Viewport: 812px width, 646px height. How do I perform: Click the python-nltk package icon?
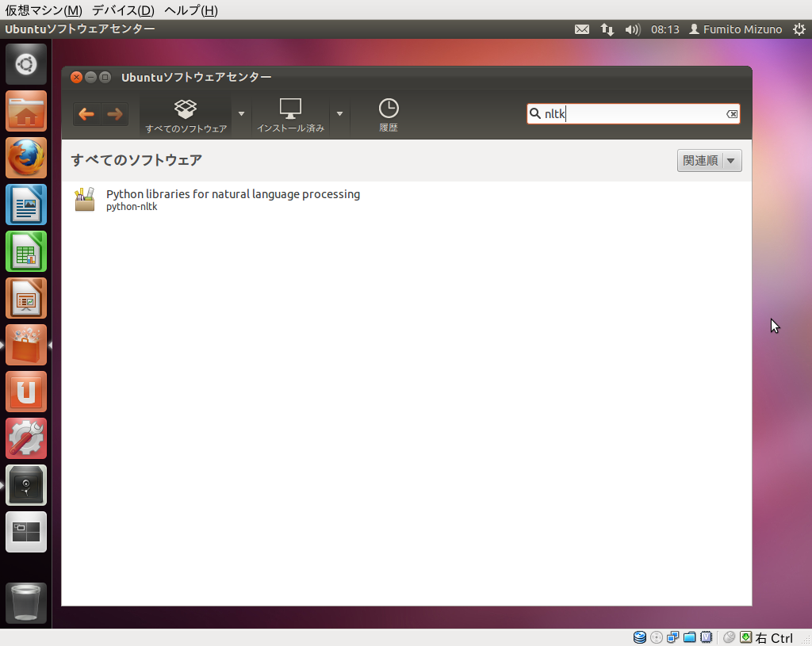(x=84, y=199)
